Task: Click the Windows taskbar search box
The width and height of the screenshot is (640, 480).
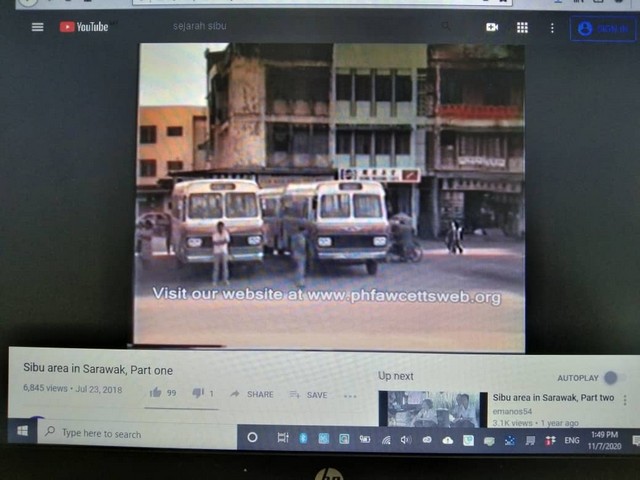Action: pos(140,434)
